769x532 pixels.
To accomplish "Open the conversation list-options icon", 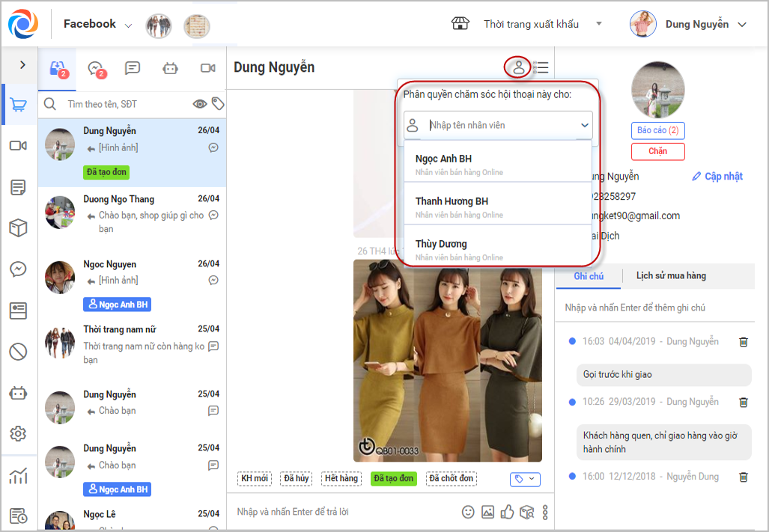I will [x=541, y=67].
